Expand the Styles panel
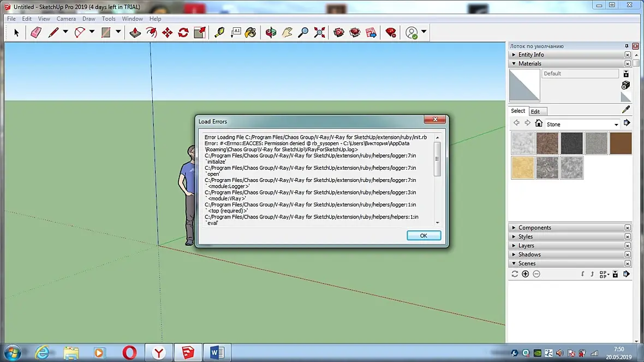The width and height of the screenshot is (644, 362). [x=514, y=236]
